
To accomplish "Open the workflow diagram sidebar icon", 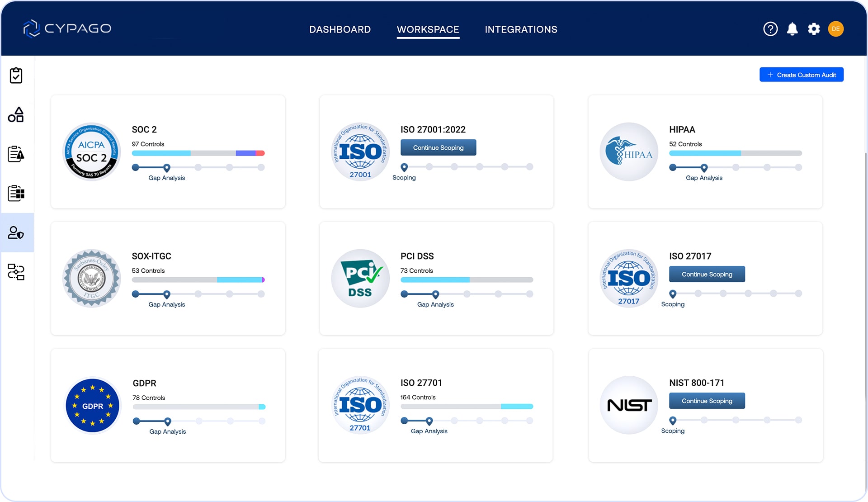I will click(x=16, y=272).
